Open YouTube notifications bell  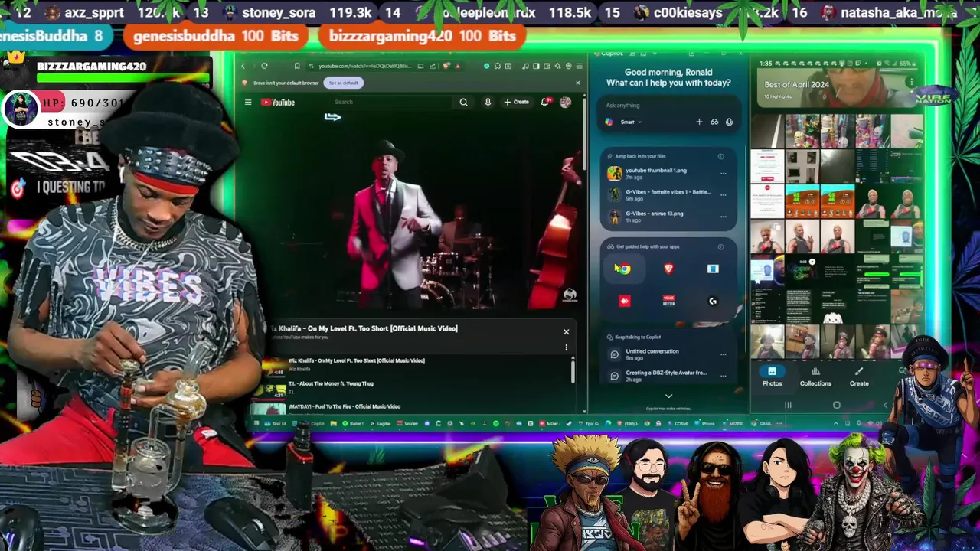click(x=545, y=102)
